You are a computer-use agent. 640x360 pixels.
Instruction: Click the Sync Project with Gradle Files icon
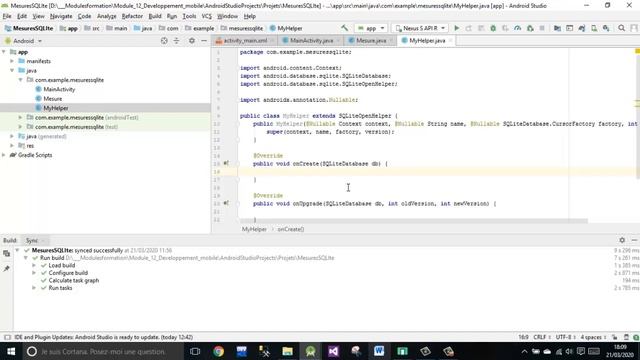point(582,28)
